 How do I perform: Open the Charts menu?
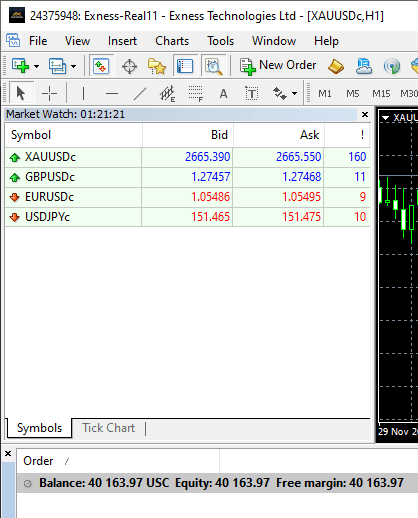coord(172,41)
